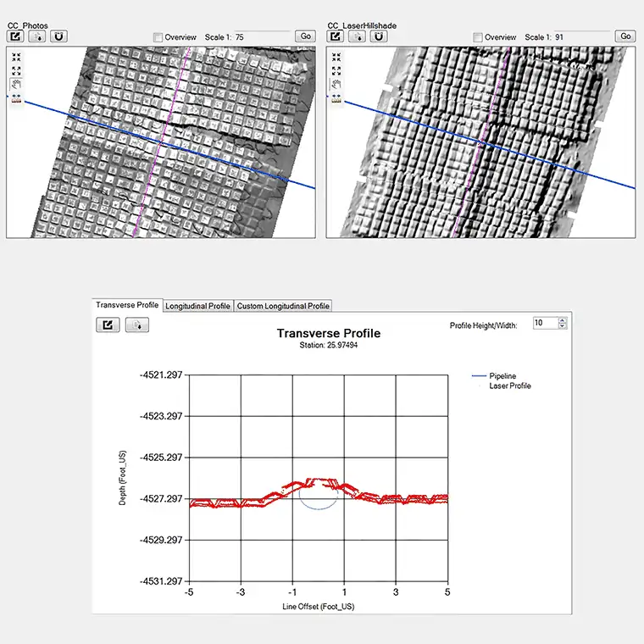Image resolution: width=644 pixels, height=644 pixels.
Task: Click Go button in CC_Photos panel
Action: pyautogui.click(x=305, y=36)
